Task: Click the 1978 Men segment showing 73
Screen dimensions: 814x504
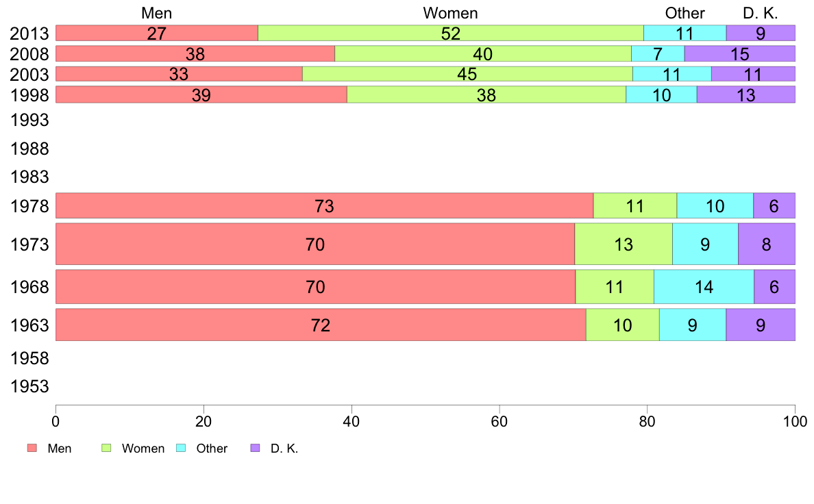Action: coord(324,205)
